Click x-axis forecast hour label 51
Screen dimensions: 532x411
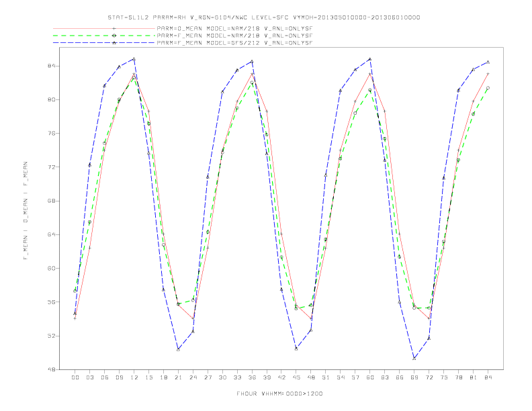(326, 377)
